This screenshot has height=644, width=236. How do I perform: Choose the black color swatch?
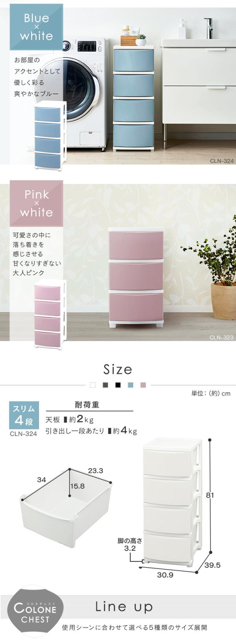(118, 385)
